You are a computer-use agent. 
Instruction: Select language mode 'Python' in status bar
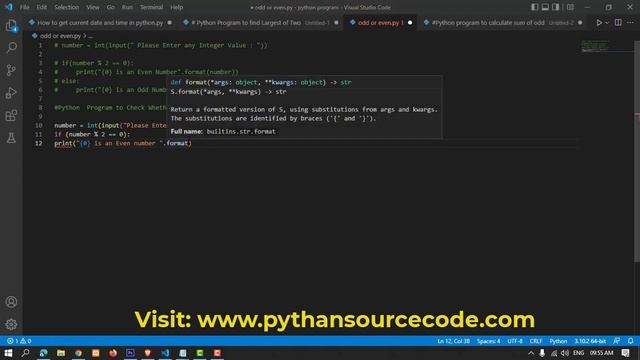point(558,341)
